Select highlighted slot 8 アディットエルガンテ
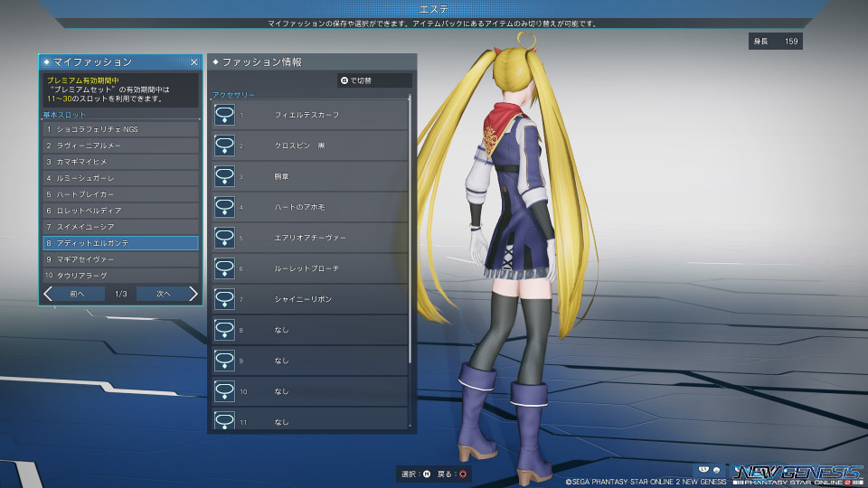This screenshot has height=488, width=868. point(120,243)
